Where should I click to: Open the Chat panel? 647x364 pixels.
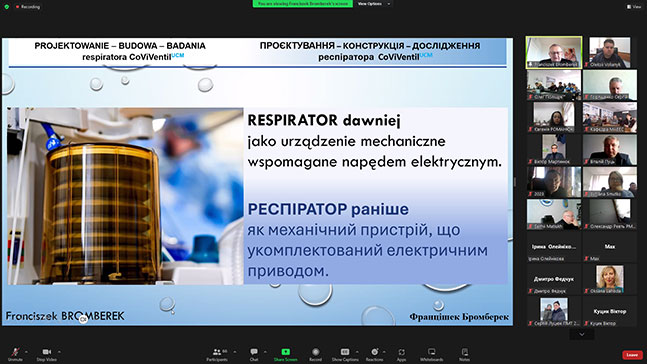(254, 354)
